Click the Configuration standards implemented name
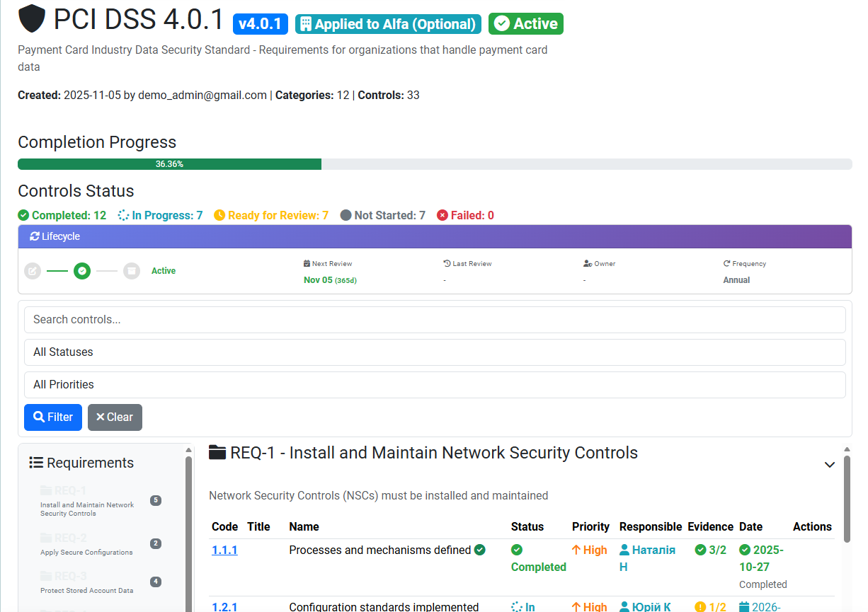The width and height of the screenshot is (868, 612). coord(384,606)
